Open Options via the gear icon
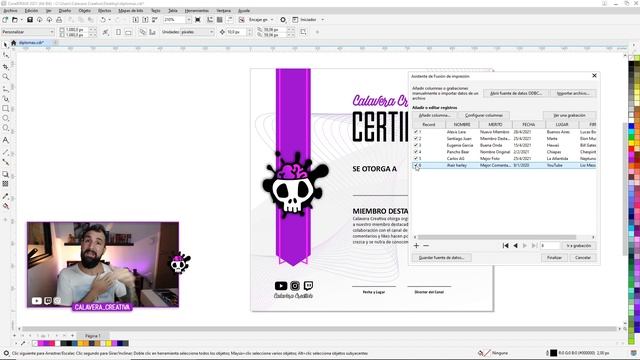The image size is (640, 360). [x=283, y=20]
